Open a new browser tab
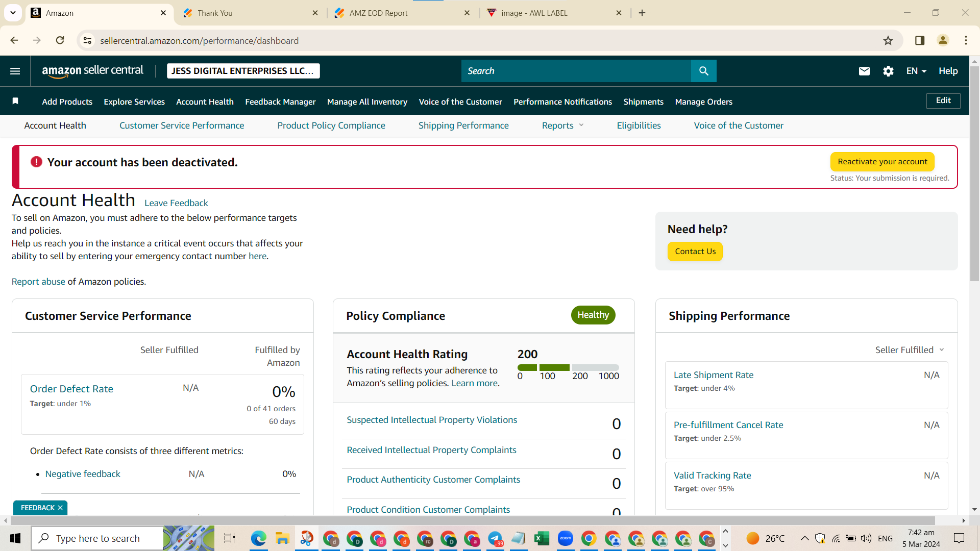This screenshot has height=551, width=980. pyautogui.click(x=642, y=13)
